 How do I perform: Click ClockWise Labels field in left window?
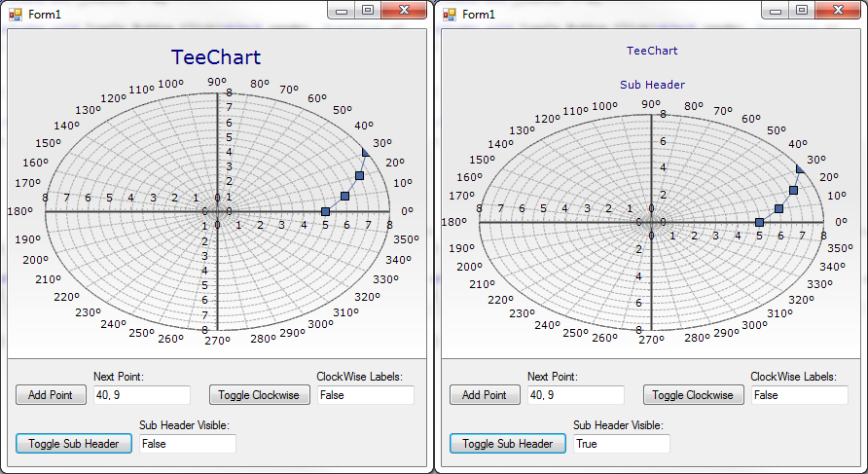pos(366,395)
